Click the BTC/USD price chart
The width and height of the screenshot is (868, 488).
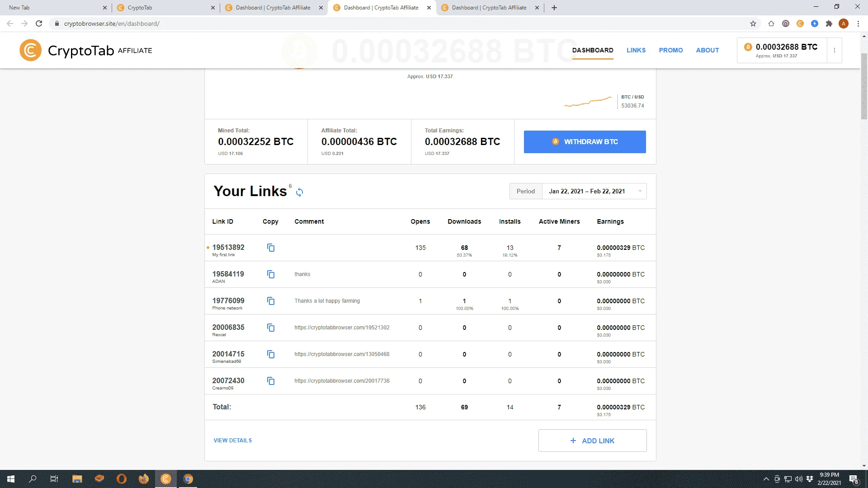point(588,101)
